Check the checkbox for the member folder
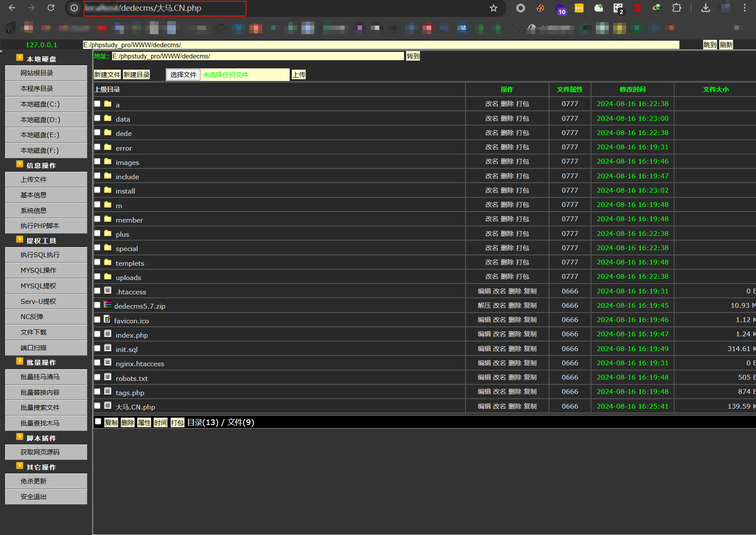 [x=97, y=219]
